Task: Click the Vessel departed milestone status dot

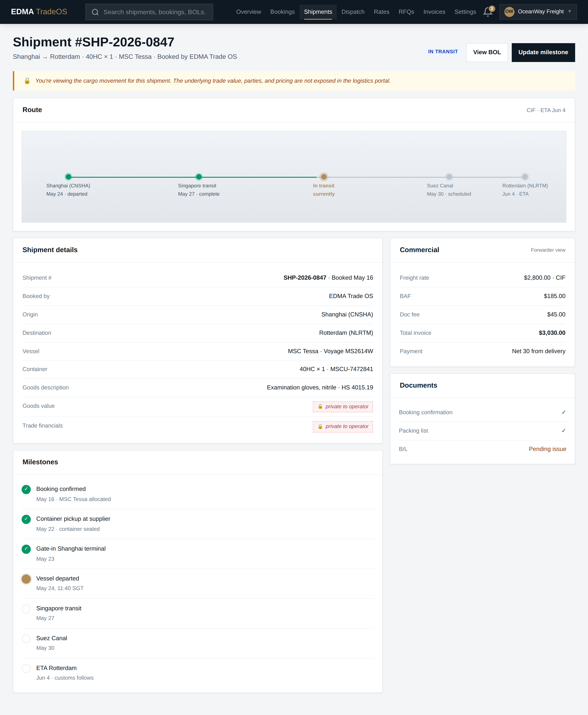Action: point(26,579)
